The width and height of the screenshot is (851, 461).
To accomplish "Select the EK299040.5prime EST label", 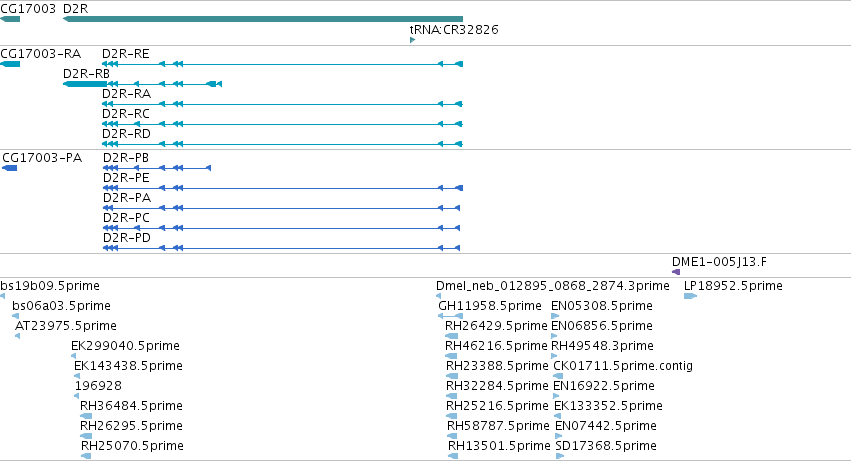I will (x=125, y=346).
